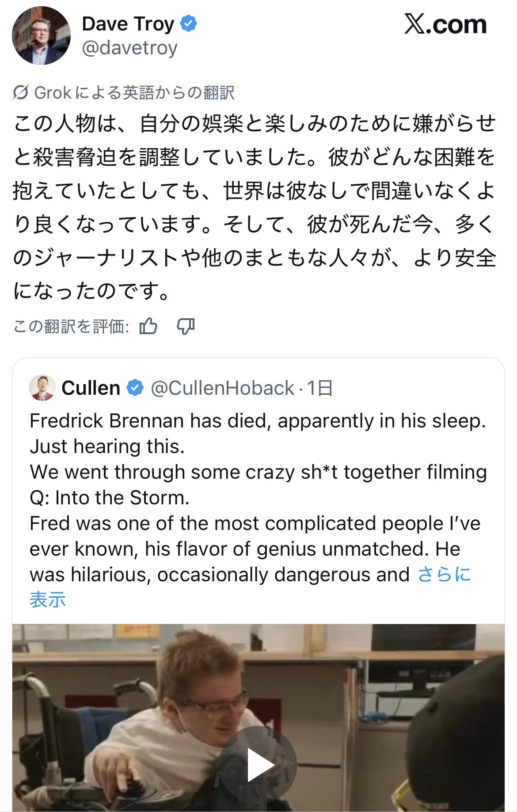517x812 pixels.
Task: Open the @davetroy handle
Action: 129,48
